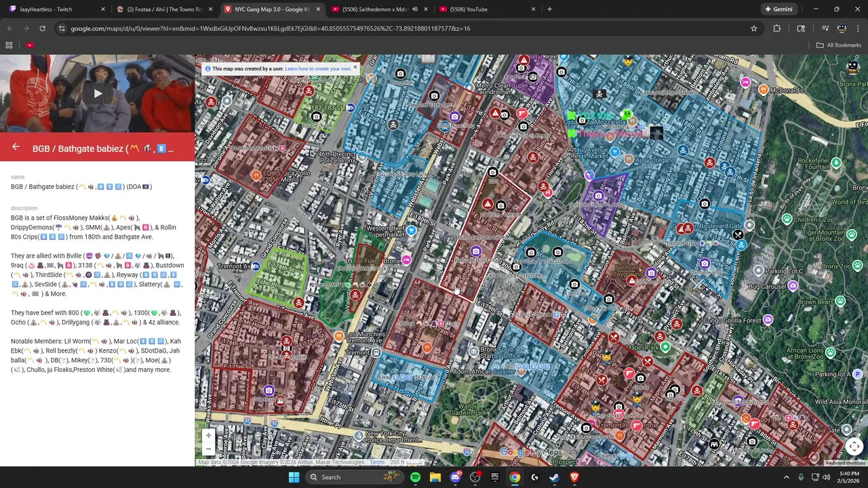Show hidden system tray icons
Screen dimensions: 868x488
point(787,477)
